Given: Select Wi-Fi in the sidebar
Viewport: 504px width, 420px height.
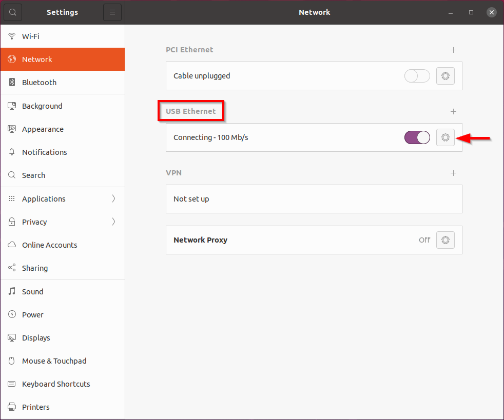Looking at the screenshot, I should pyautogui.click(x=31, y=36).
